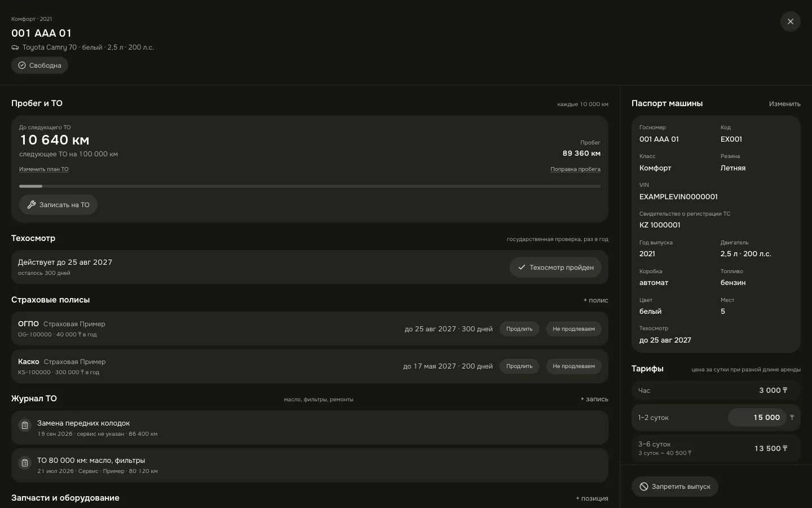Click the Каско policy number KS-100000
The width and height of the screenshot is (812, 508).
(34, 373)
